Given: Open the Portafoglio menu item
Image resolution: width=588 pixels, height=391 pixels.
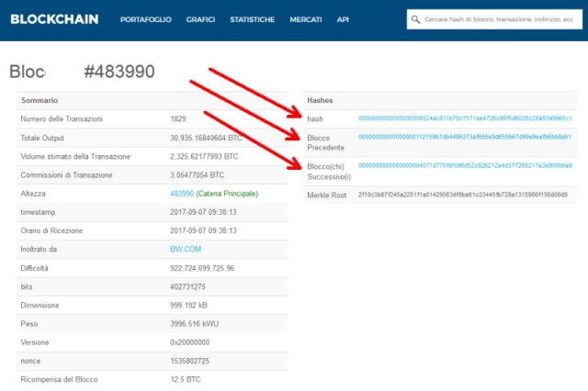Looking at the screenshot, I should (146, 19).
